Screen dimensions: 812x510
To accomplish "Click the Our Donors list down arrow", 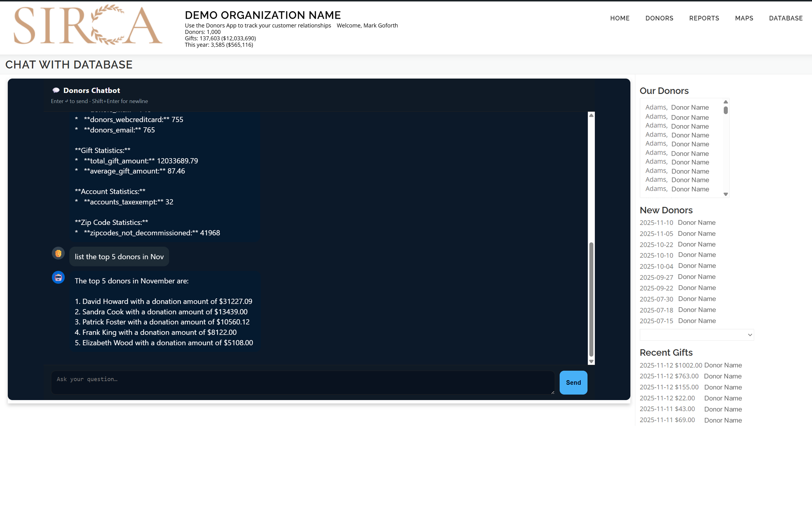I will (726, 194).
